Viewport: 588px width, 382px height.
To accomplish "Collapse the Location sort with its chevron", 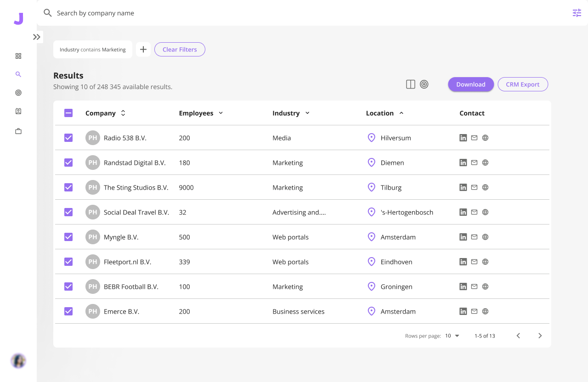I will click(x=401, y=112).
